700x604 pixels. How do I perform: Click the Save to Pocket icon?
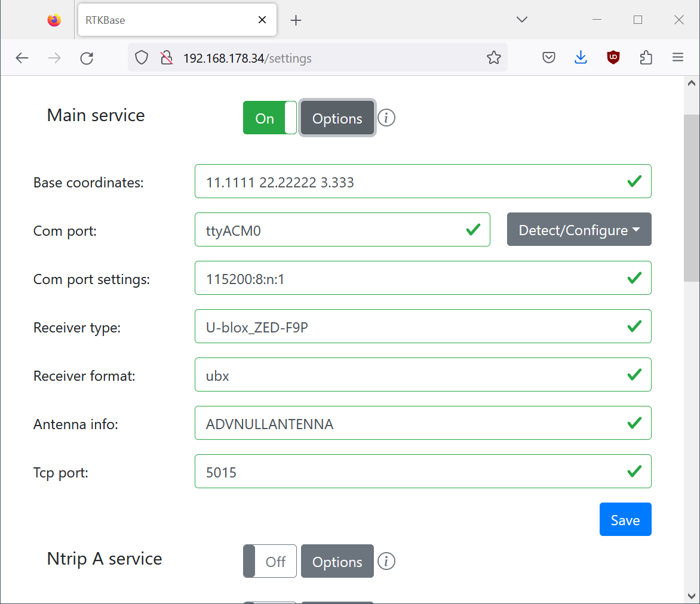pos(549,58)
